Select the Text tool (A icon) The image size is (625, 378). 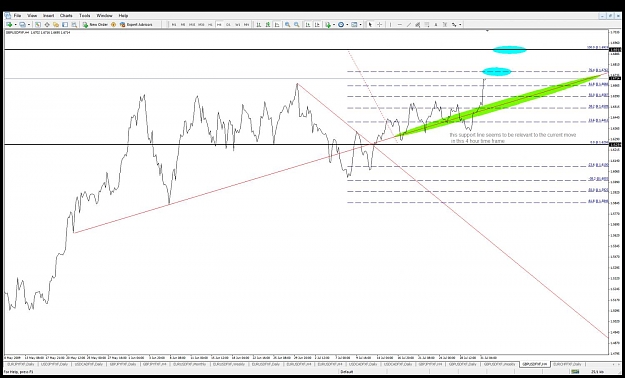coord(436,25)
